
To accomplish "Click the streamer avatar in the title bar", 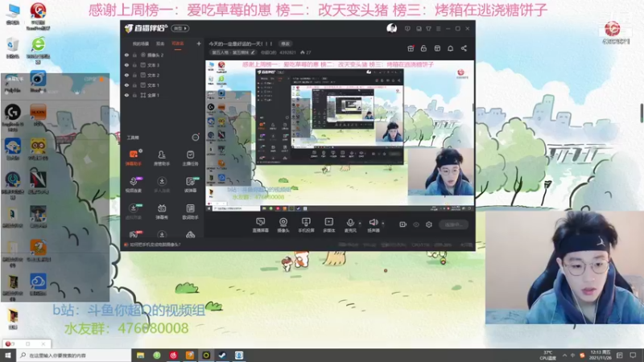I will [391, 28].
